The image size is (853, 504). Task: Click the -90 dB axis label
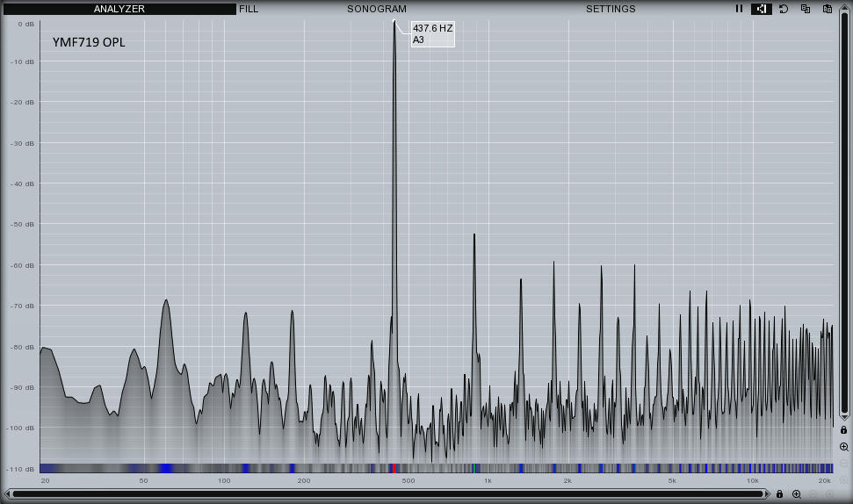[x=22, y=387]
